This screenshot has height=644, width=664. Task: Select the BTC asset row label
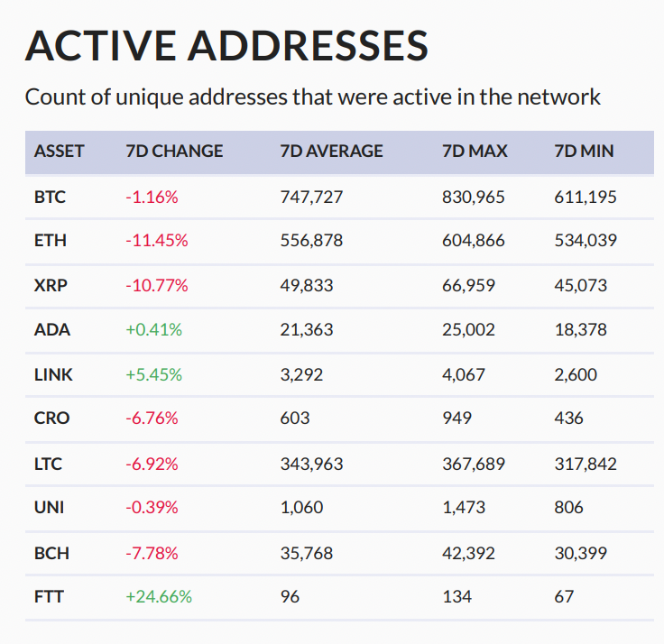coord(50,197)
